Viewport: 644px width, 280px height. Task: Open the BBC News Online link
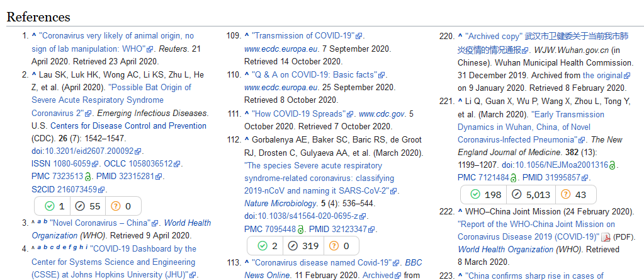[333, 269]
